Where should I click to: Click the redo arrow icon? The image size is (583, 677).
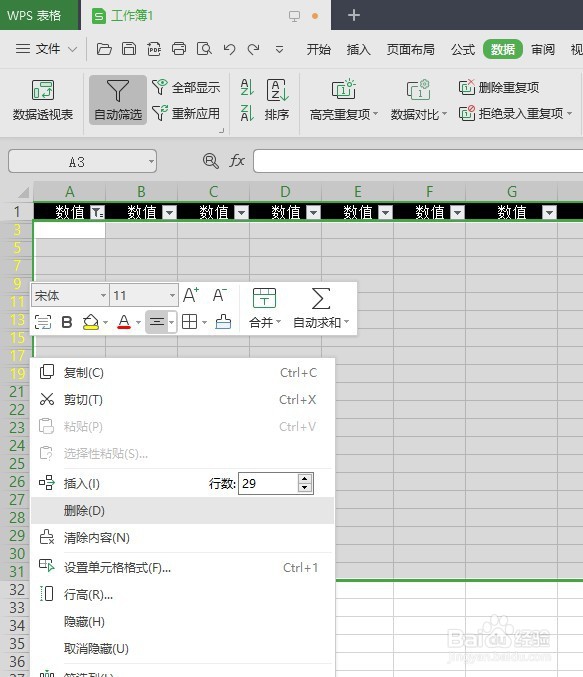point(253,49)
